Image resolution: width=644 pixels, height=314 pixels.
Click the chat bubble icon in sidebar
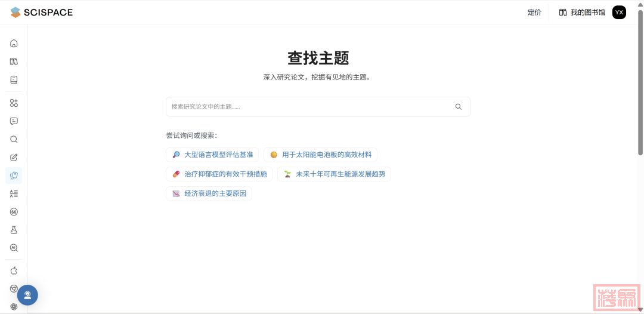(14, 121)
